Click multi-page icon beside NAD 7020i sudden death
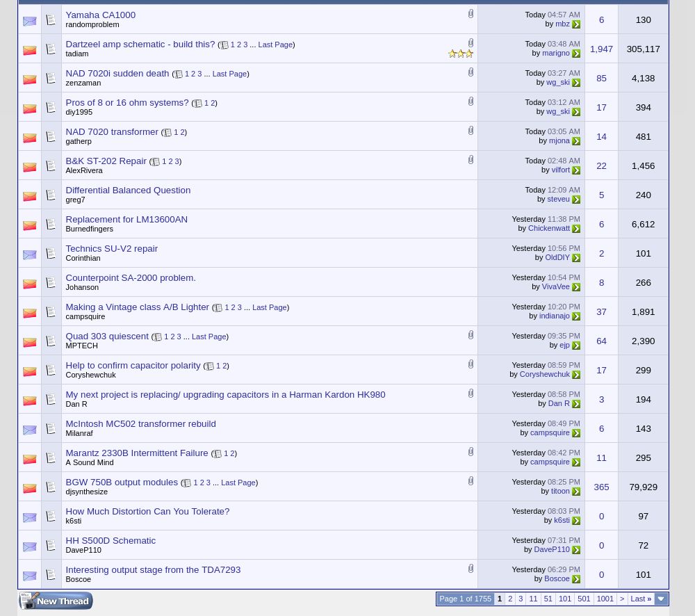 click(x=178, y=74)
